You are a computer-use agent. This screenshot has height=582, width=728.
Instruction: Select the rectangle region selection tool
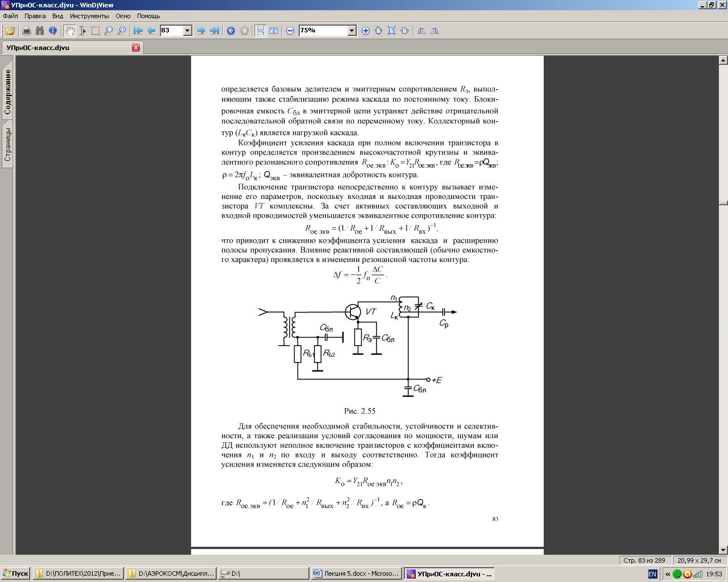96,31
